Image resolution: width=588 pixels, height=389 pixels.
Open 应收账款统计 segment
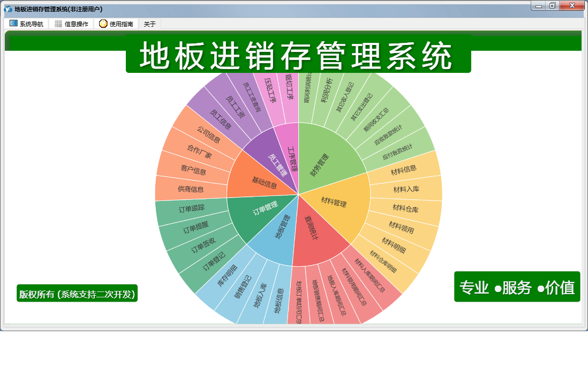pyautogui.click(x=388, y=134)
